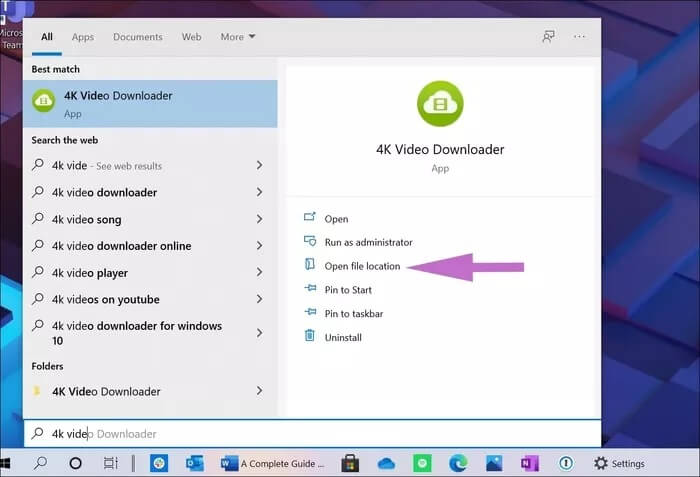Switch to the All tab
The width and height of the screenshot is (700, 477).
click(47, 37)
